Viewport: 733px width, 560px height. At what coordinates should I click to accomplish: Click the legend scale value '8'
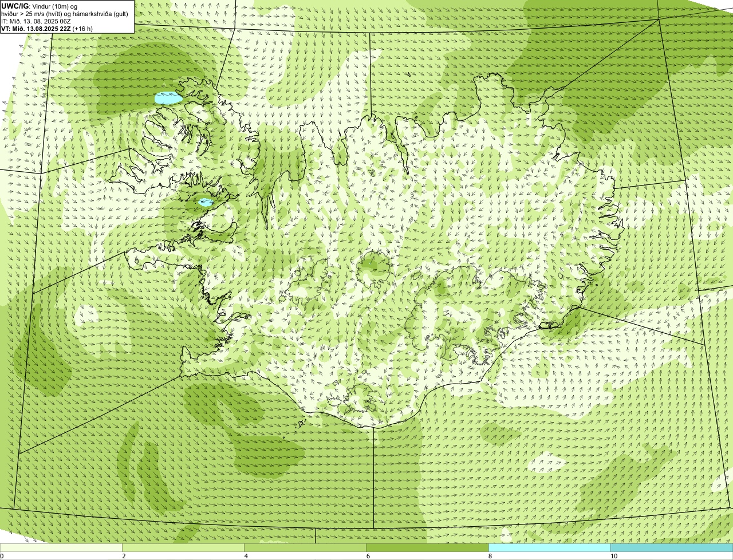pyautogui.click(x=490, y=556)
